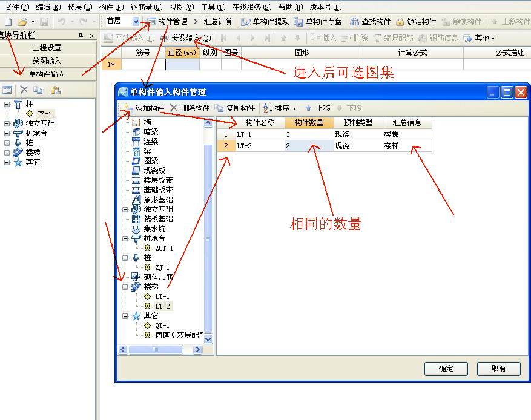The height and width of the screenshot is (420, 531).
Task: Open the 视图 menu
Action: coord(182,7)
